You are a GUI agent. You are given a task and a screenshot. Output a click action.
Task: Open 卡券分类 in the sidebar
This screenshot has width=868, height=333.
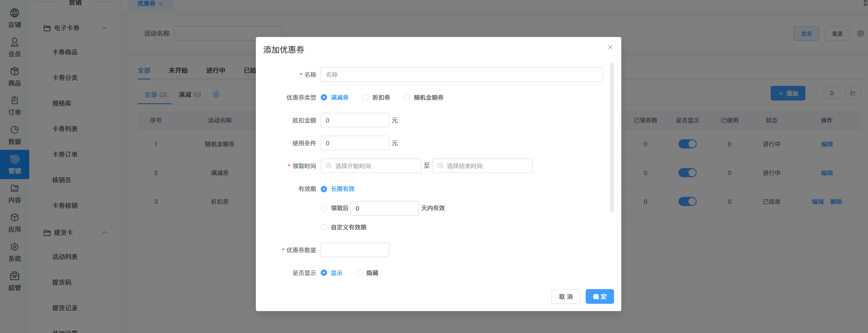pos(65,78)
